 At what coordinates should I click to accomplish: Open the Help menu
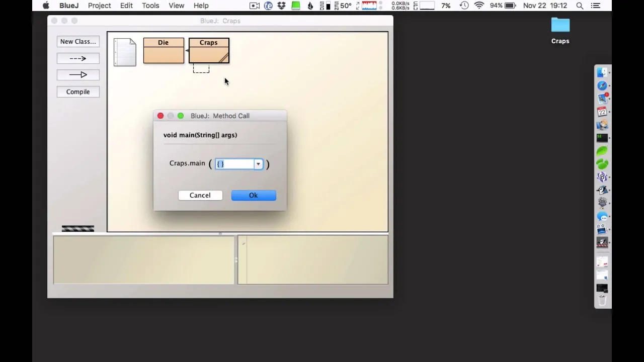tap(201, 6)
